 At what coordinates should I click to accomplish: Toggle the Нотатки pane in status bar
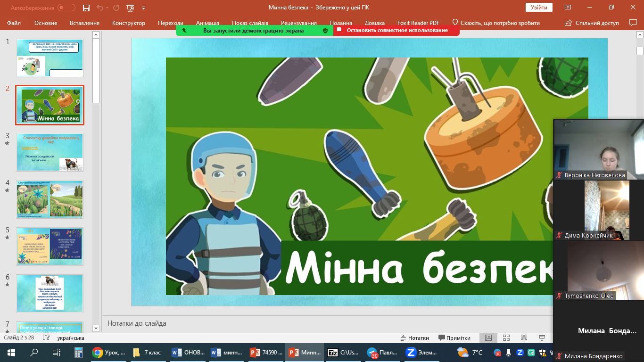tap(414, 338)
